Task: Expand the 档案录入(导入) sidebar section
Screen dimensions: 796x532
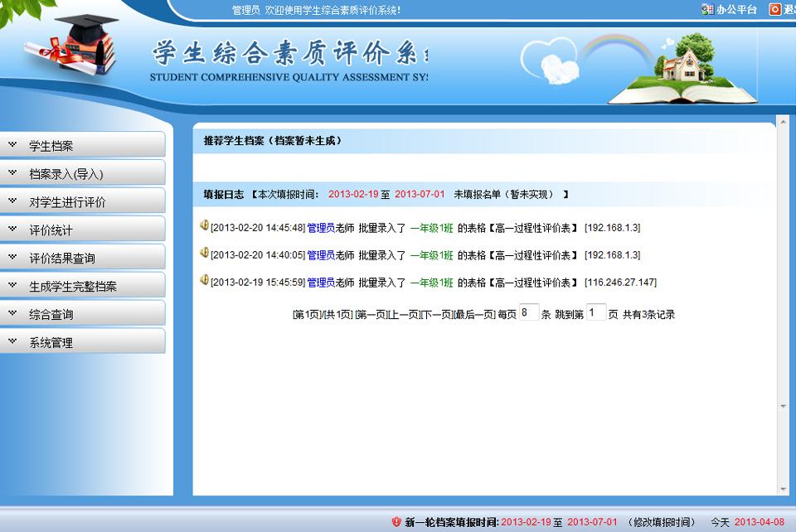Action: (x=66, y=174)
